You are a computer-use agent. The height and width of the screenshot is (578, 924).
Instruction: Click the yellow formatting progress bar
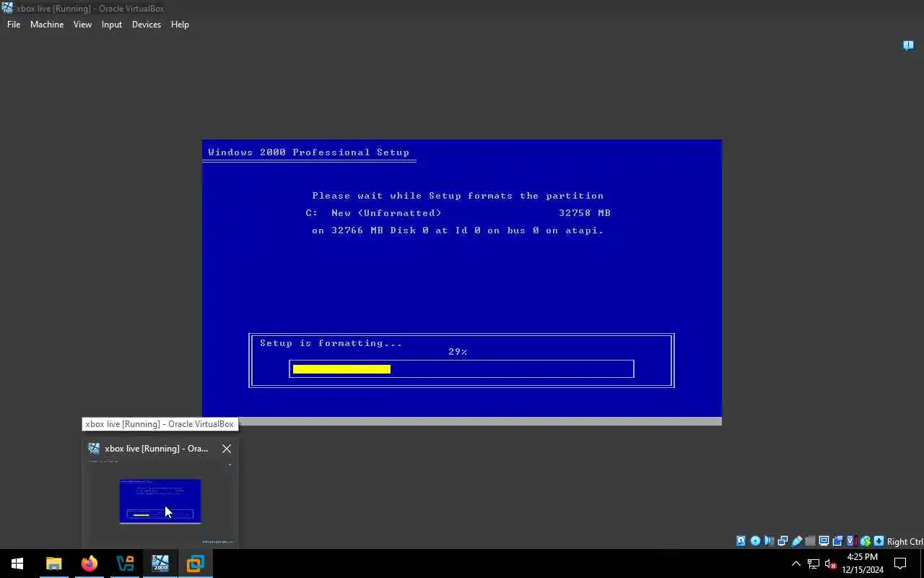pos(341,369)
